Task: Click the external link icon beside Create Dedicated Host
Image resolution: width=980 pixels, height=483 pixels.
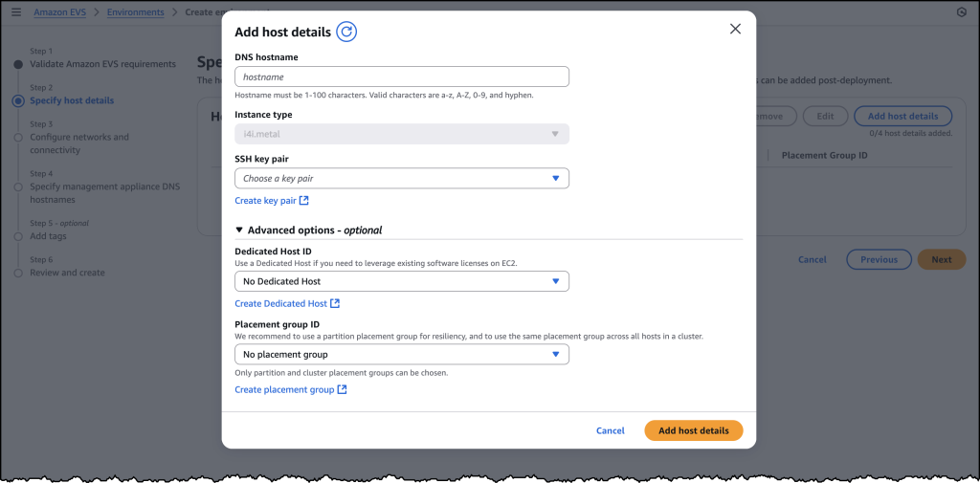Action: pyautogui.click(x=335, y=303)
